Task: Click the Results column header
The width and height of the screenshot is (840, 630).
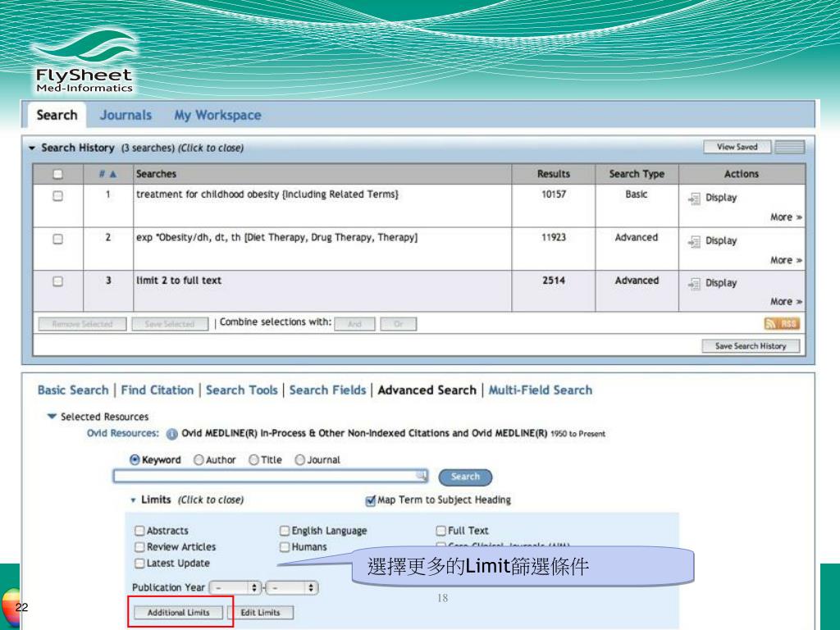Action: [x=554, y=174]
